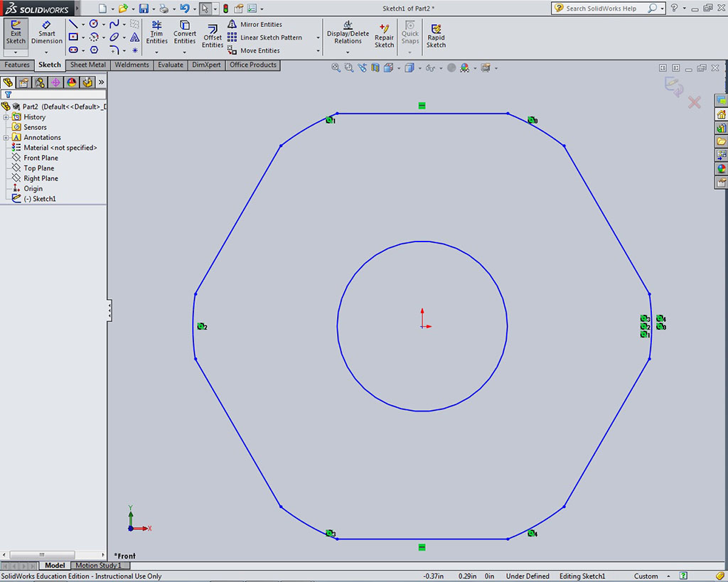Image resolution: width=728 pixels, height=582 pixels.
Task: Click the Exit Sketch button
Action: (x=16, y=33)
